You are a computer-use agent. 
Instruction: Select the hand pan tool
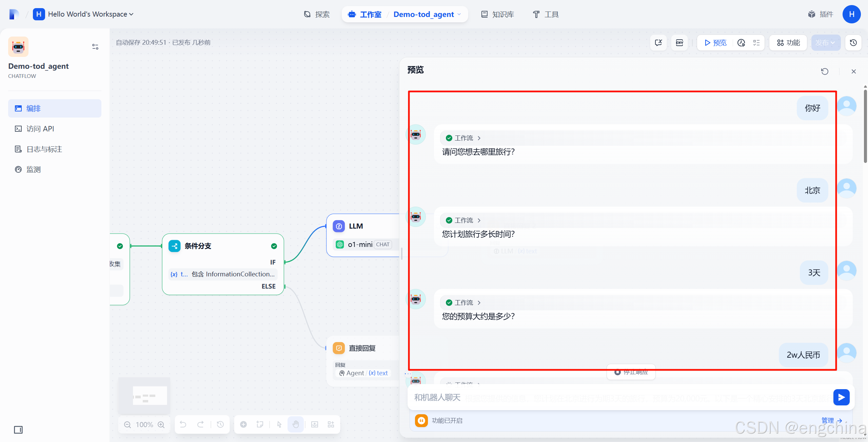[296, 424]
